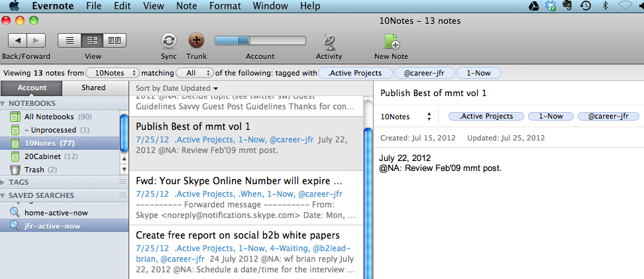Click the note title field
This screenshot has height=279, width=644.
click(508, 93)
